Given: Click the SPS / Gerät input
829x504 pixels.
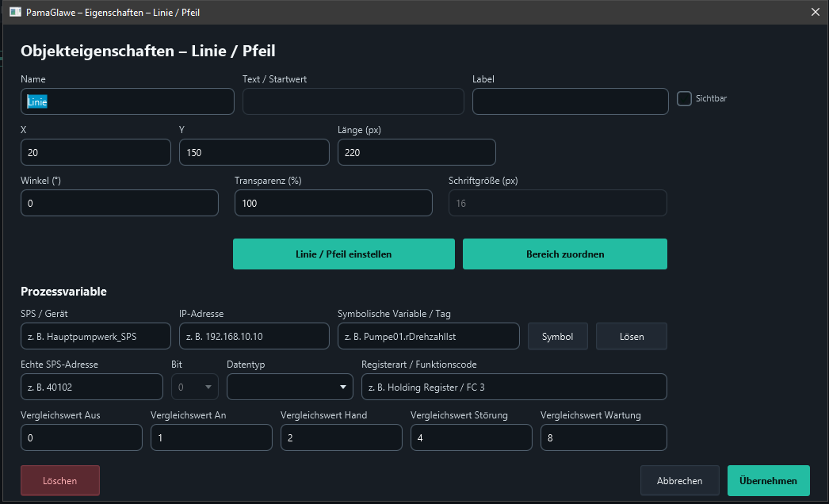Looking at the screenshot, I should tap(96, 336).
